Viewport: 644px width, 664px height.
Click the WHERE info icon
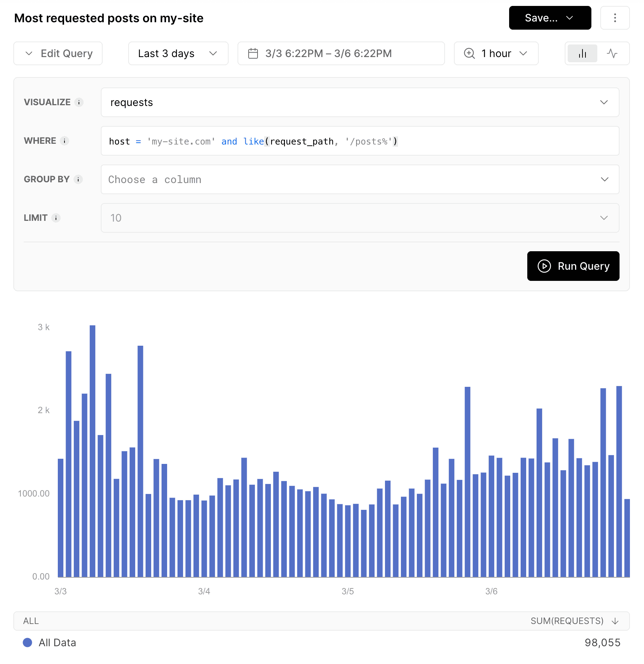[x=65, y=141]
